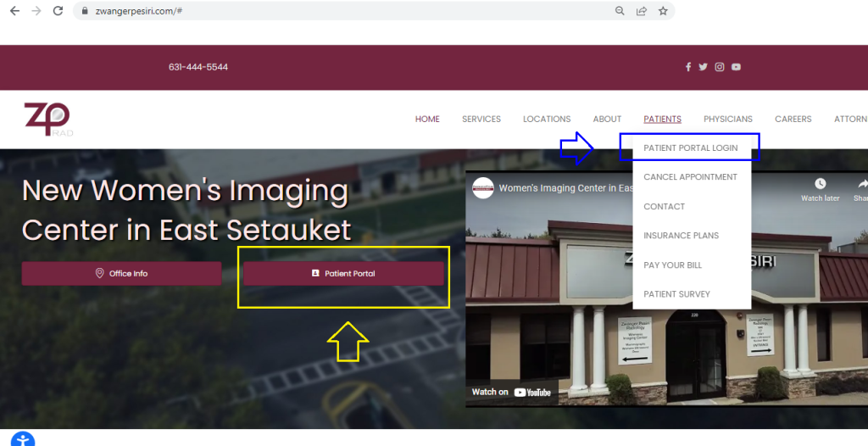This screenshot has width=868, height=446.
Task: Click the ZP Rad logo
Action: [48, 119]
